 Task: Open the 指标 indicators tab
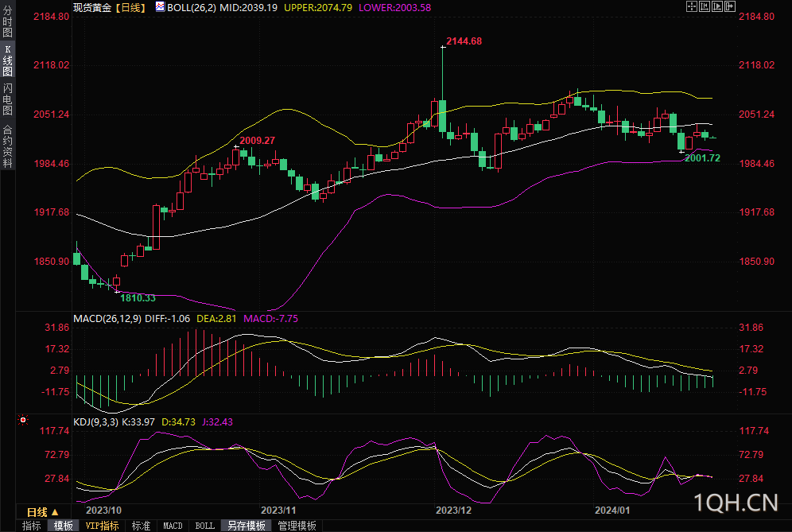(x=31, y=526)
